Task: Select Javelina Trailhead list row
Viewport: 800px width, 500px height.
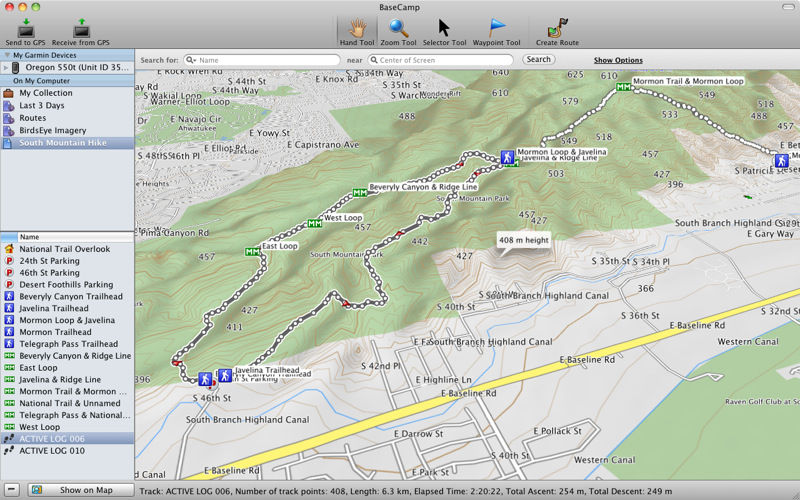Action: (67, 308)
